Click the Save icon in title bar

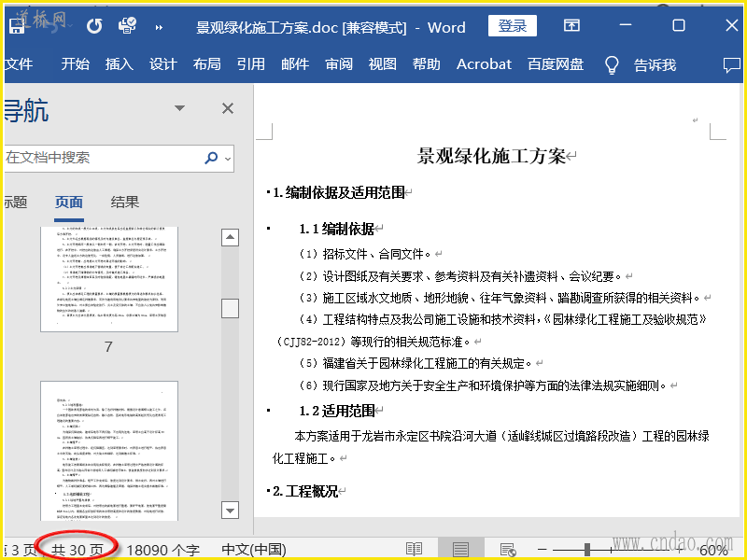pyautogui.click(x=17, y=26)
